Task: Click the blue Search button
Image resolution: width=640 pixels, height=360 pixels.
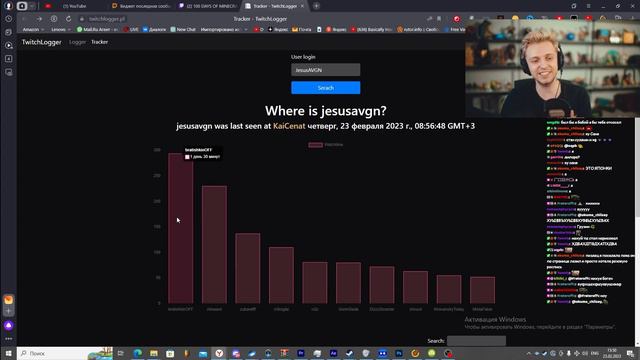Action: pos(325,88)
